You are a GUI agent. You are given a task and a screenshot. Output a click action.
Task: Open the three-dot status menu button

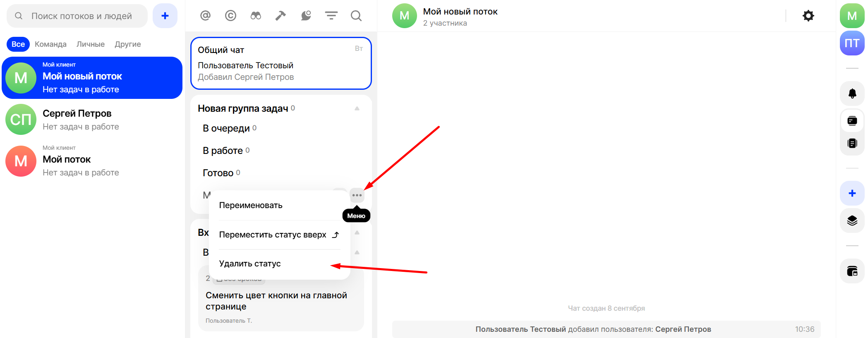(357, 195)
